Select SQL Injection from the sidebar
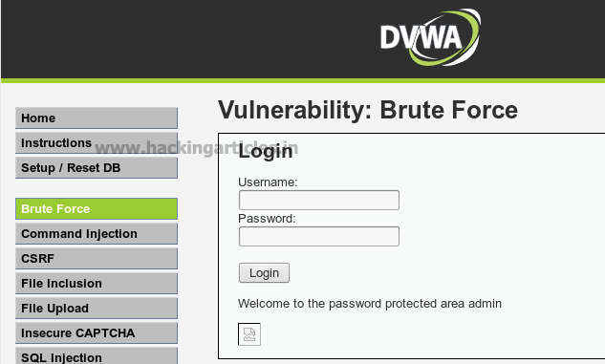605x364 pixels. [x=97, y=356]
